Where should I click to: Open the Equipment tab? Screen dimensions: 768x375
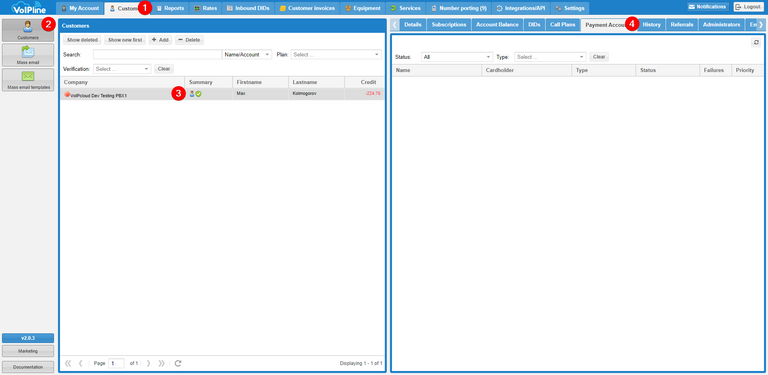point(362,8)
